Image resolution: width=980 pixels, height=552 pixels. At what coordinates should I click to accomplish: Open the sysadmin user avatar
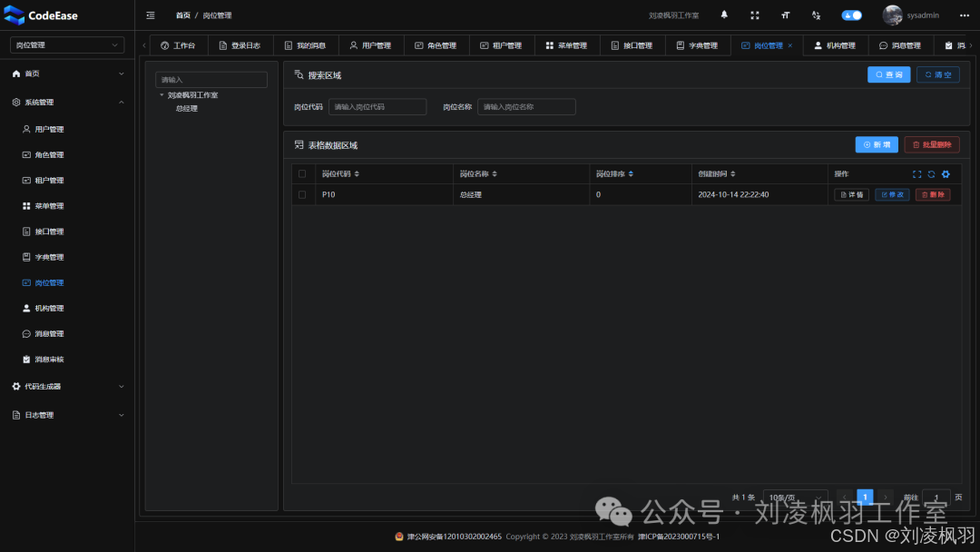(893, 15)
